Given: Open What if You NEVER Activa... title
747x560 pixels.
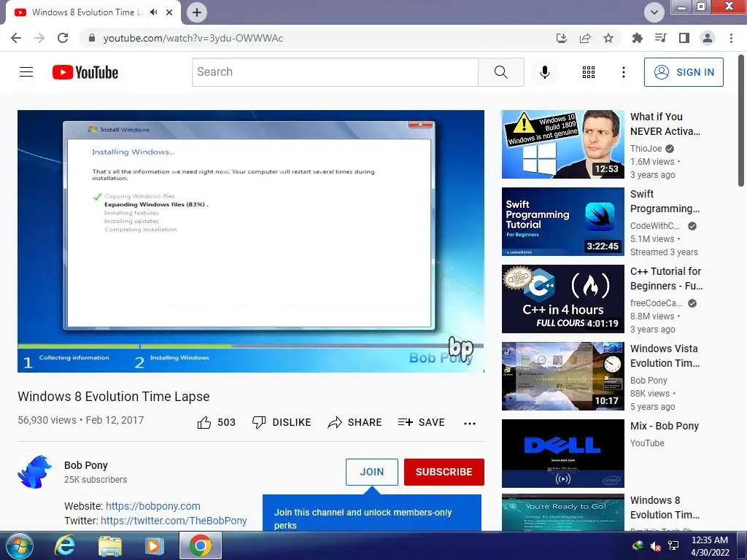Looking at the screenshot, I should pyautogui.click(x=665, y=124).
